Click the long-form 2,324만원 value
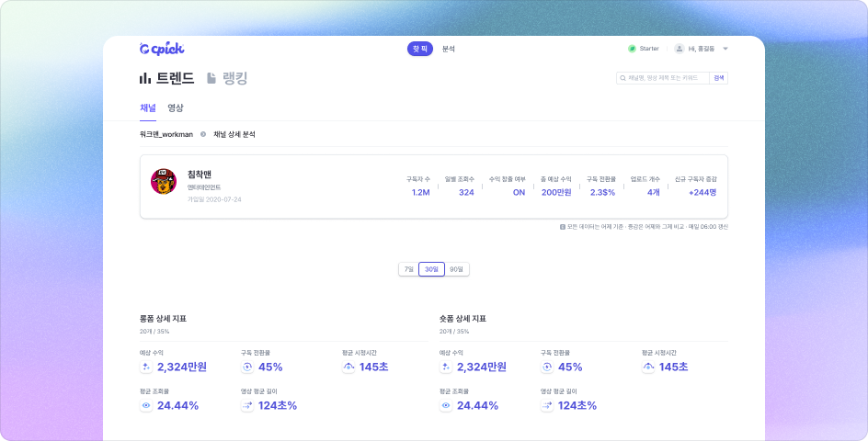The width and height of the screenshot is (868, 441). tap(182, 367)
